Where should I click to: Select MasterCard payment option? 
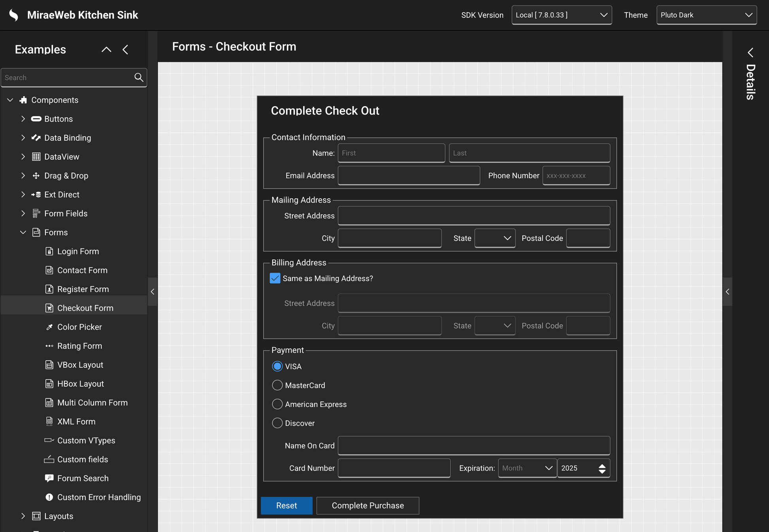277,385
